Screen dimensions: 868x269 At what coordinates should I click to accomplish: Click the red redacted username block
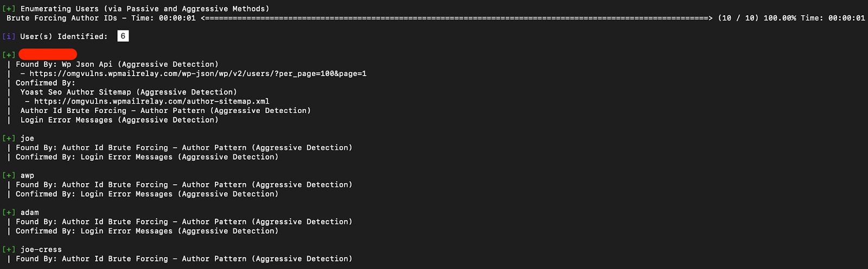[x=48, y=54]
